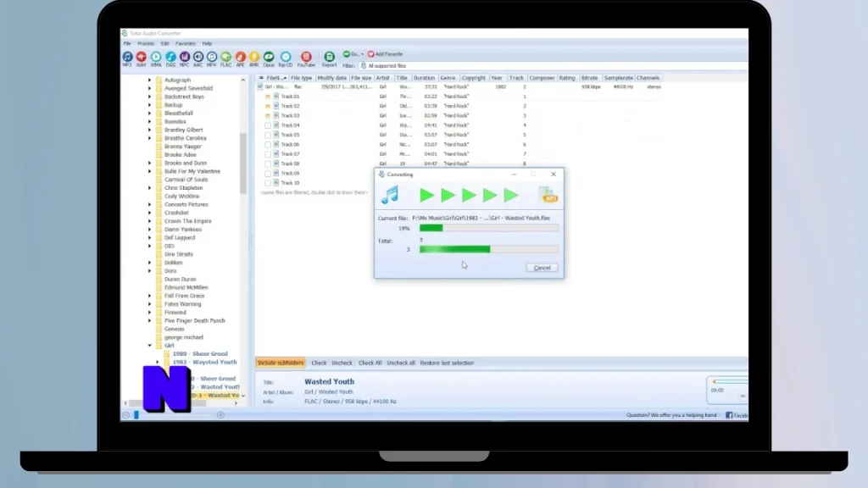The height and width of the screenshot is (488, 868).
Task: Click the zoom slider handle in status bar
Action: click(136, 415)
